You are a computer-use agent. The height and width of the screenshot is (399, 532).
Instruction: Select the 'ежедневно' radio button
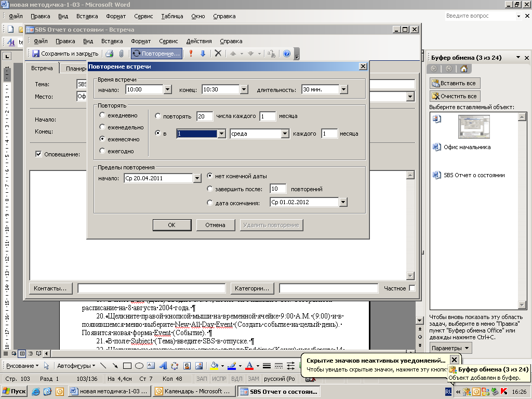tap(102, 115)
